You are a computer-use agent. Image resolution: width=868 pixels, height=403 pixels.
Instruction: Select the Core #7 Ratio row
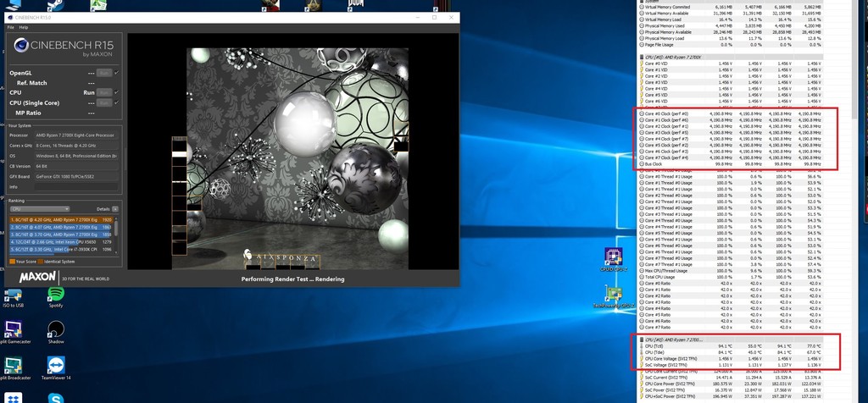[731, 328]
